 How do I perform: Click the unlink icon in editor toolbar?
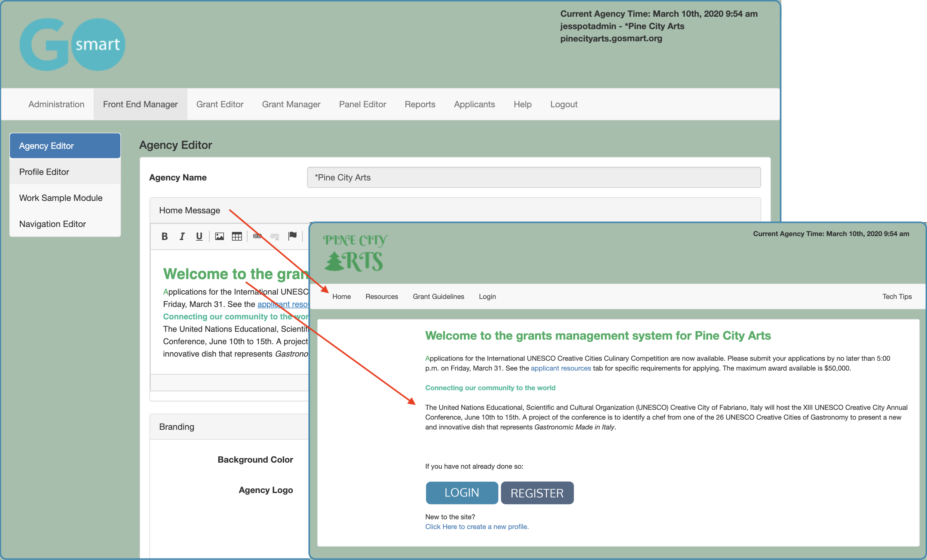275,236
